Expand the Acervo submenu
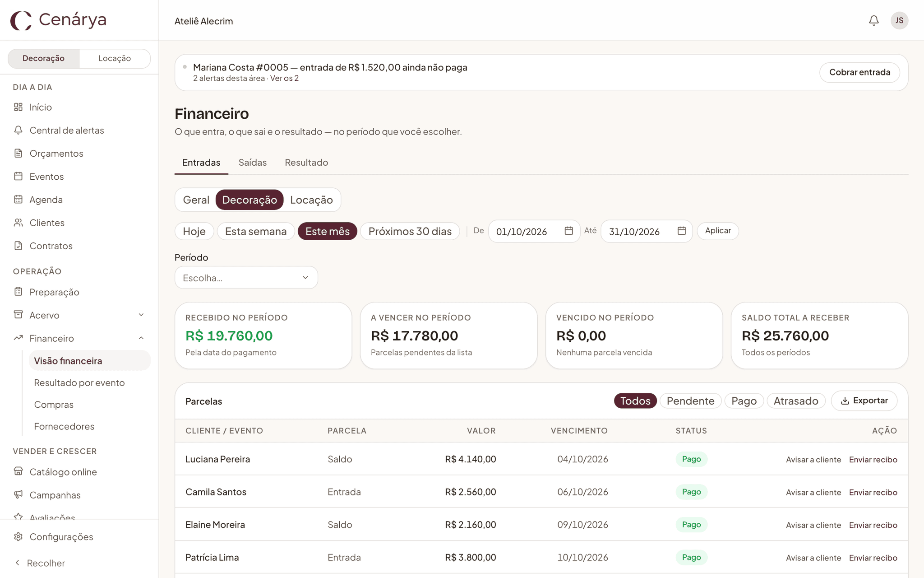The width and height of the screenshot is (924, 578). (141, 315)
